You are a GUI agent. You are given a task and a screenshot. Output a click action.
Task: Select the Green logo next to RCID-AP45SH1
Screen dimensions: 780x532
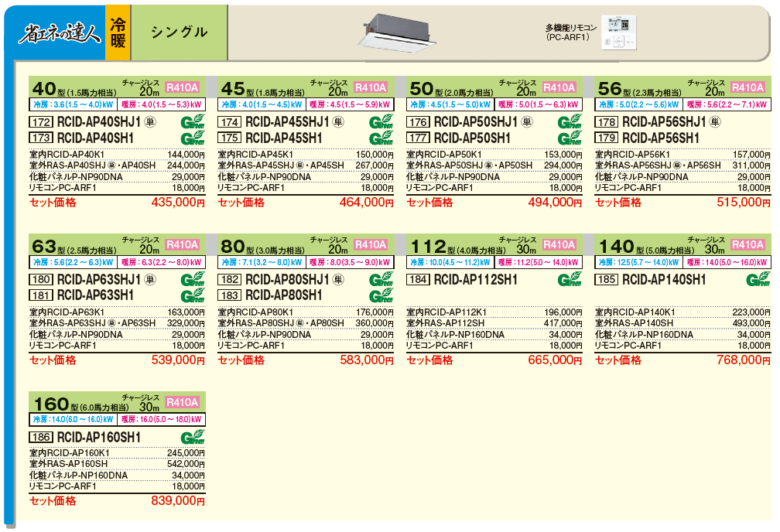tap(381, 138)
